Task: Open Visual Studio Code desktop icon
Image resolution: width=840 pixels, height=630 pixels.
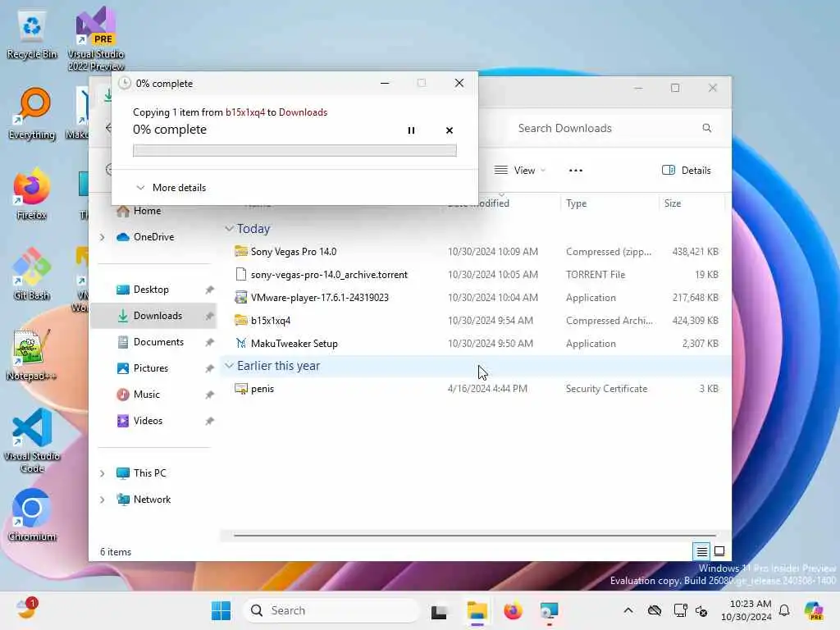Action: tap(32, 441)
